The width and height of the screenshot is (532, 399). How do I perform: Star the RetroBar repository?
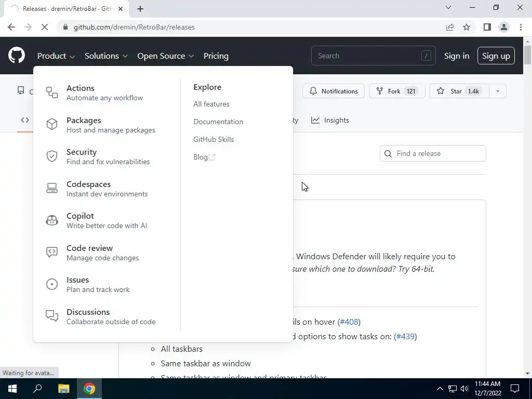pyautogui.click(x=459, y=91)
